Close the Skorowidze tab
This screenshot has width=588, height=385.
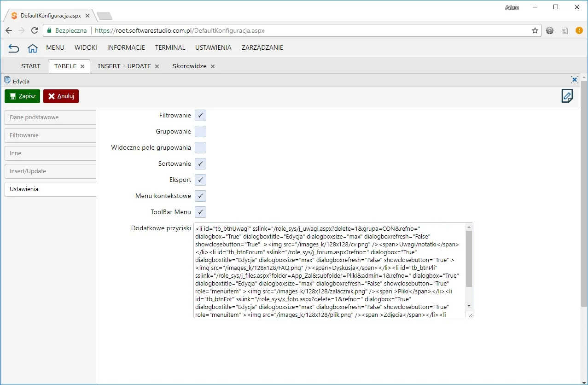click(x=213, y=66)
